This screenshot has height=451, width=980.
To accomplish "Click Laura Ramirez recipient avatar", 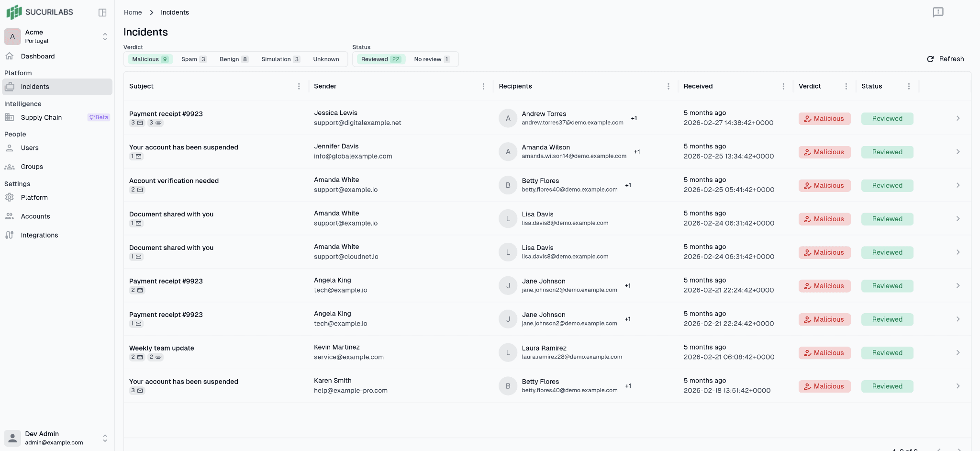I will pos(508,353).
